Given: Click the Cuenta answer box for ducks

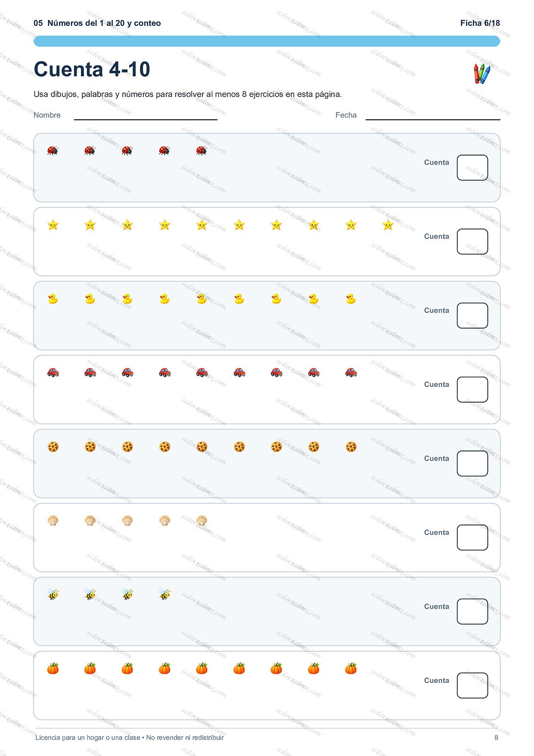Looking at the screenshot, I should tap(472, 316).
